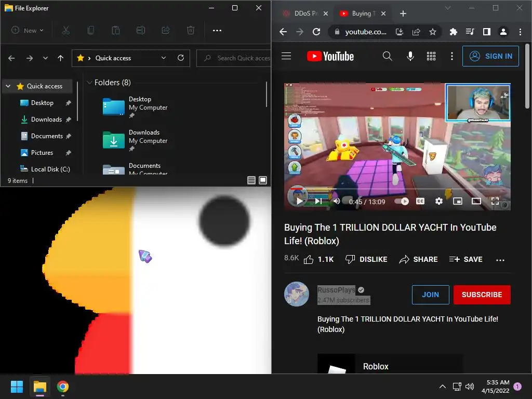Bookmark this page with the star icon
Image resolution: width=532 pixels, height=399 pixels.
pos(433,32)
